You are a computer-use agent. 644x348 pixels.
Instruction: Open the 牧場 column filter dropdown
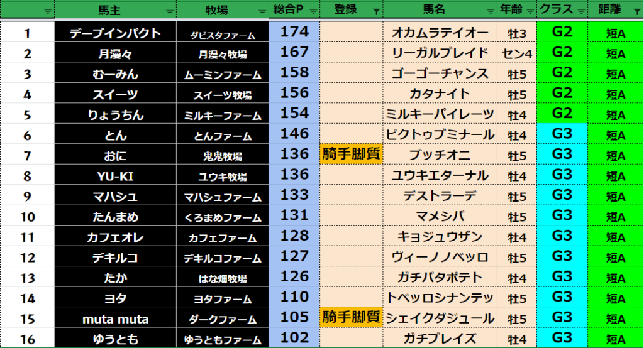(262, 11)
